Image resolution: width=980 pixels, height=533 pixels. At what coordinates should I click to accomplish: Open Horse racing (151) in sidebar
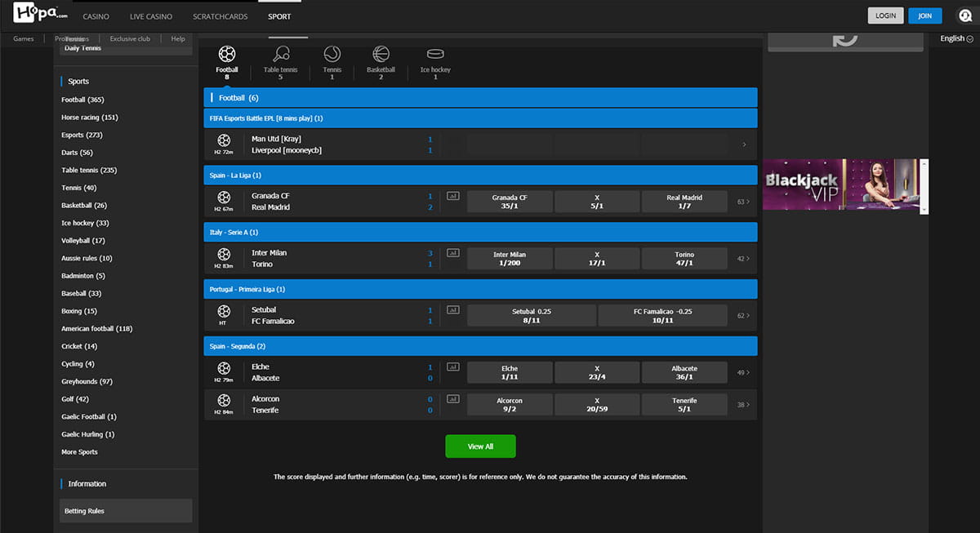point(90,118)
